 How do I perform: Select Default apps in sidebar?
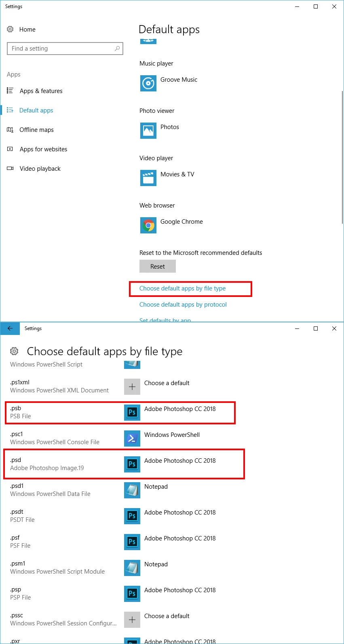pyautogui.click(x=36, y=110)
